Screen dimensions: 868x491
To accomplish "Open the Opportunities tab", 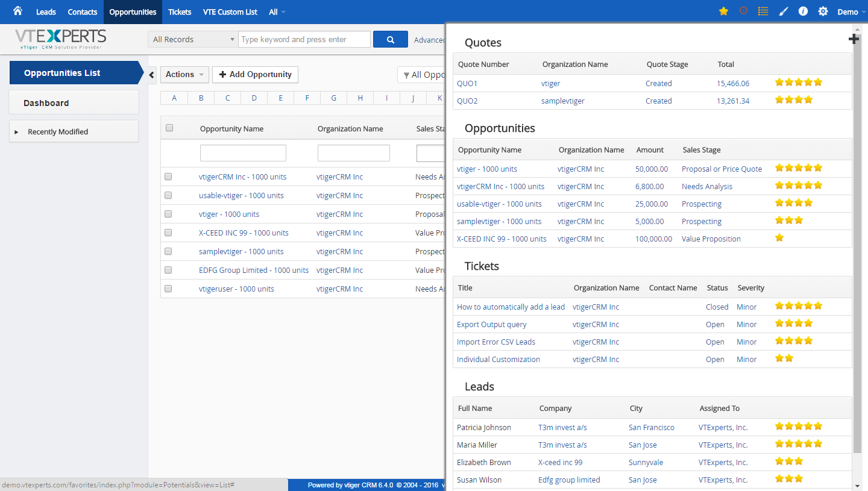I will pos(133,12).
